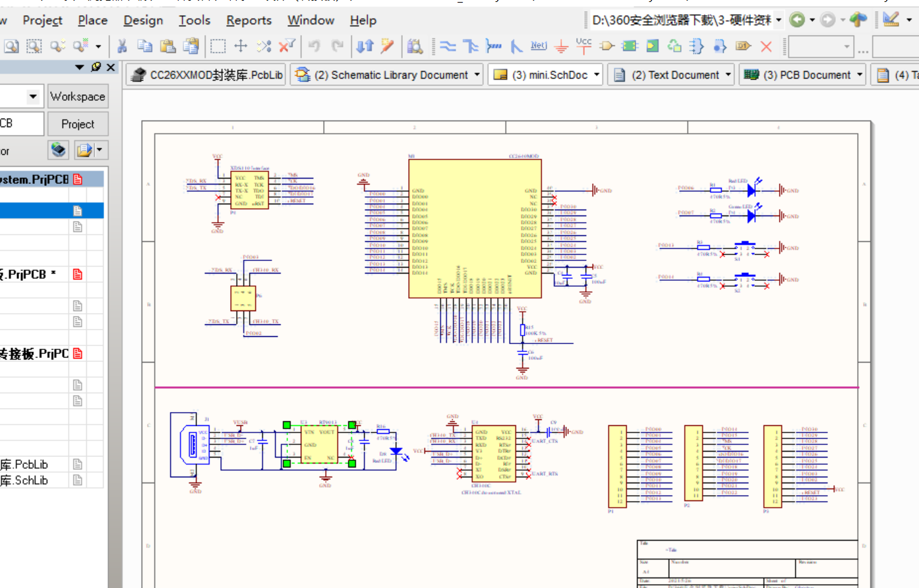Screen dimensions: 919x588
Task: Click the file view options icon in panel
Action: [x=59, y=150]
